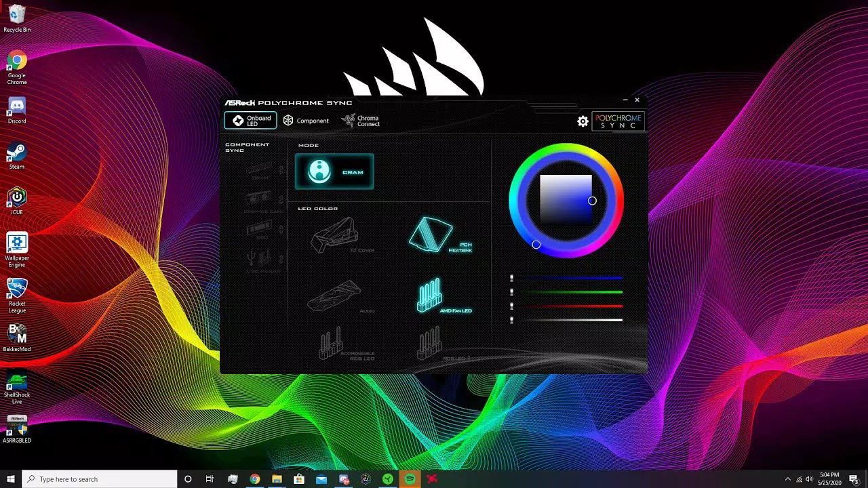Click the taskbar search box
Screen dimensions: 868x488
coord(100,479)
